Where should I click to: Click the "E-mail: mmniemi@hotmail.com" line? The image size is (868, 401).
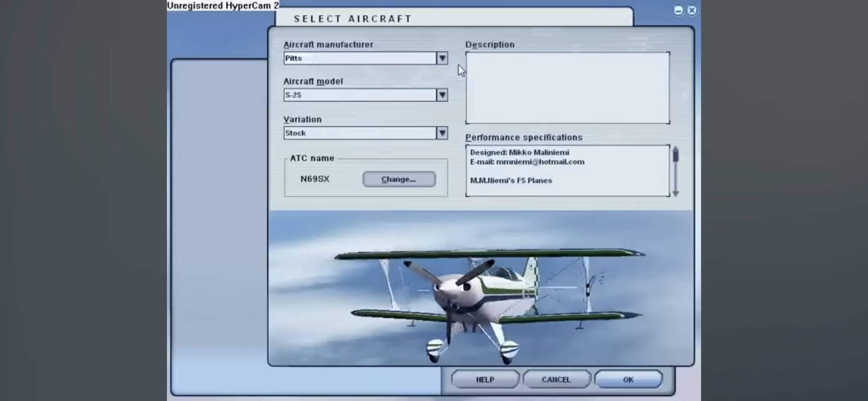click(x=527, y=162)
